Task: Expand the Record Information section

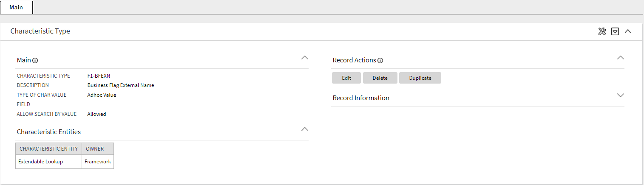Action: click(621, 95)
